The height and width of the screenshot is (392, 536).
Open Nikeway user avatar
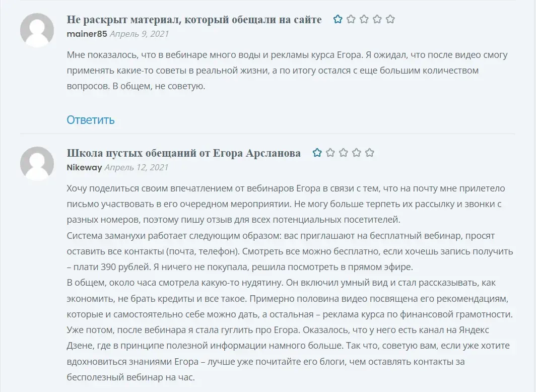tap(37, 163)
